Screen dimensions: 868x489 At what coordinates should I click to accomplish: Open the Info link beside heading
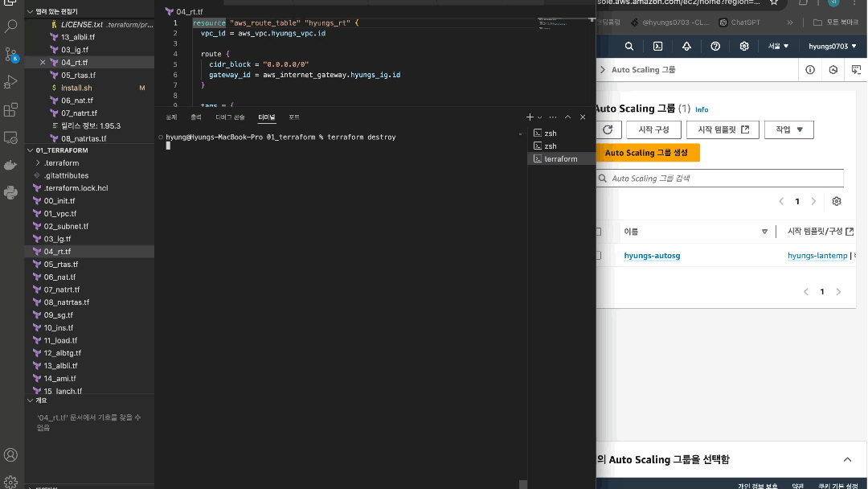tap(702, 109)
